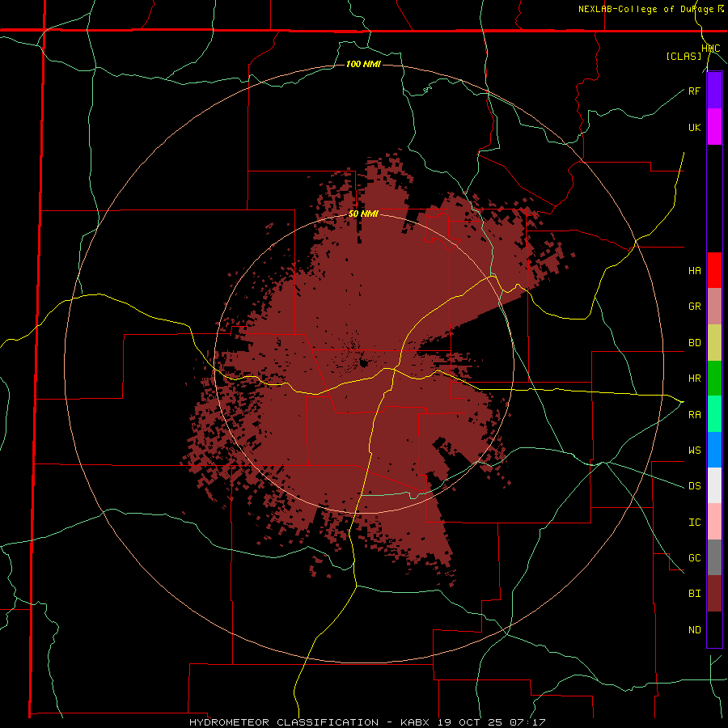Click the BD legend label

click(694, 343)
